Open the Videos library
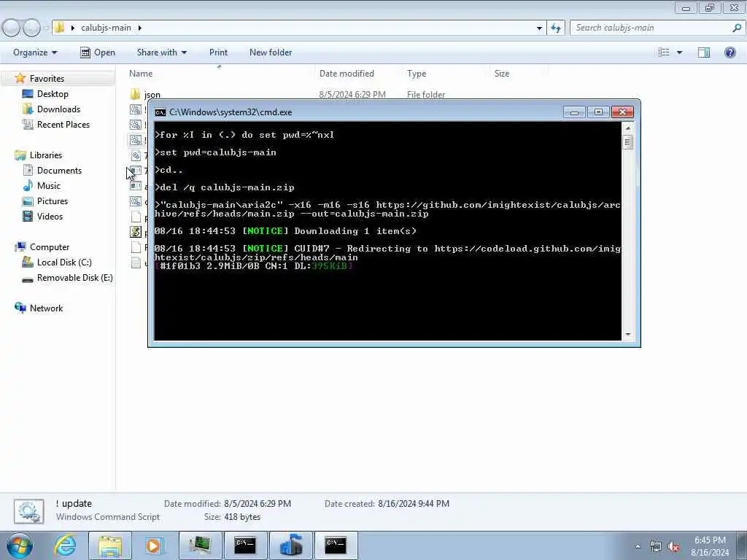This screenshot has width=747, height=560. 50,216
